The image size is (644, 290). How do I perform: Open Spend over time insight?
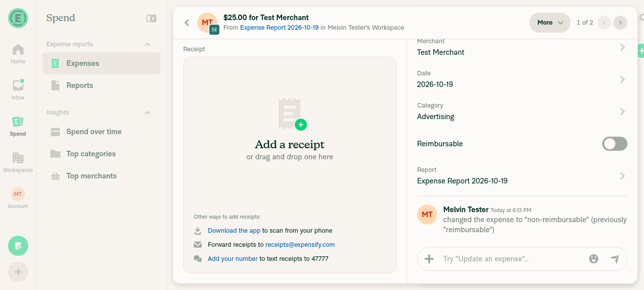point(101,132)
